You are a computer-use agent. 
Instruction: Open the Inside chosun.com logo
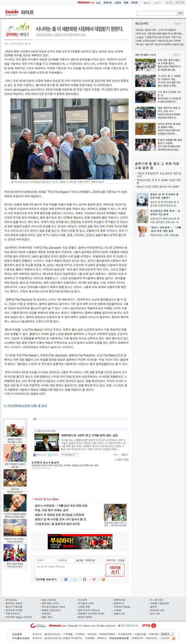coord(12,12)
